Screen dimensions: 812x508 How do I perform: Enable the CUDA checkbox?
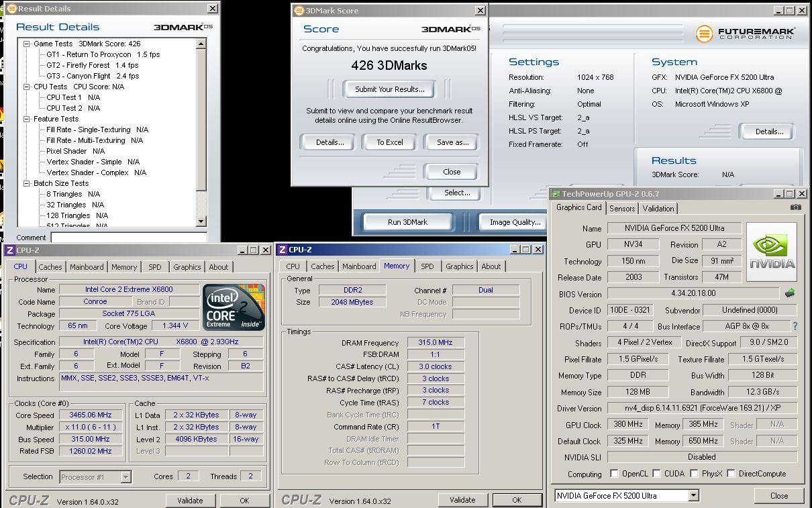(x=656, y=474)
